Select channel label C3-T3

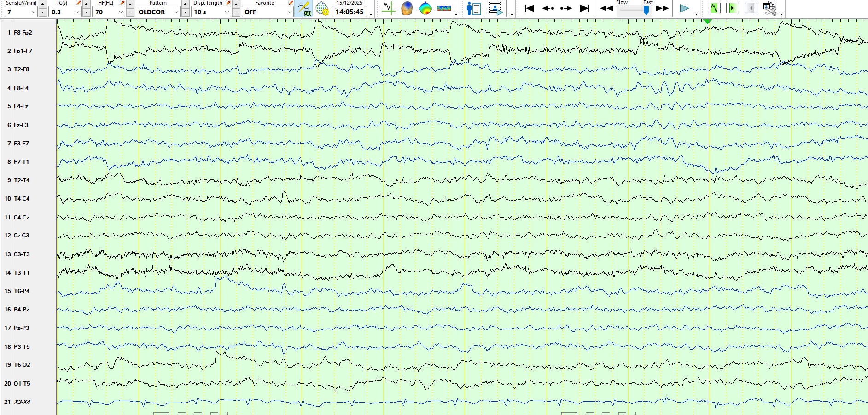22,254
